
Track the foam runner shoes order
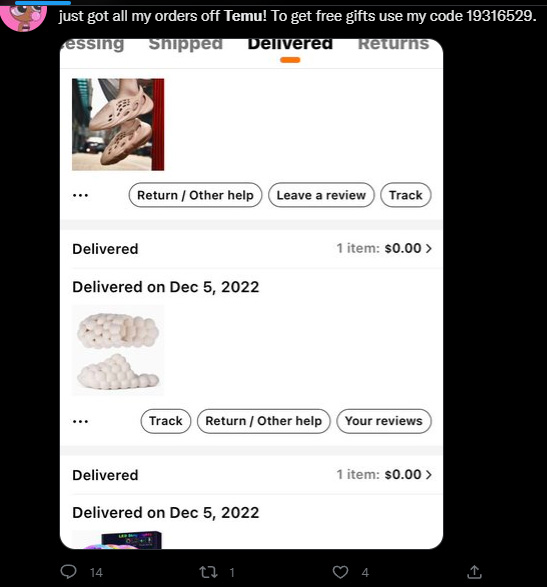tap(406, 195)
